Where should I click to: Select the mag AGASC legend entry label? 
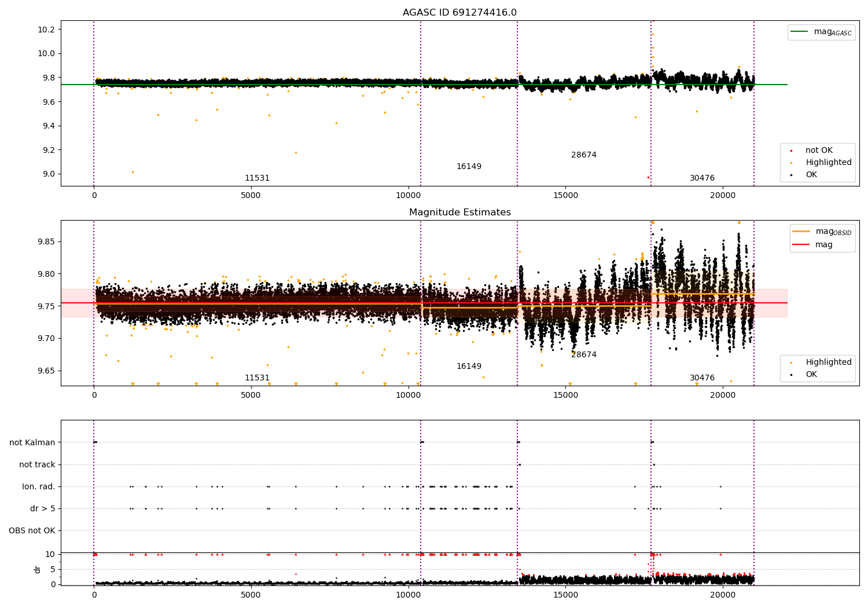pos(833,32)
